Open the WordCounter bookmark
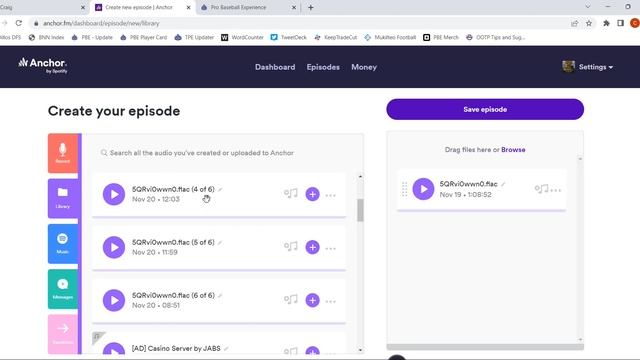Image resolution: width=640 pixels, height=360 pixels. (242, 37)
